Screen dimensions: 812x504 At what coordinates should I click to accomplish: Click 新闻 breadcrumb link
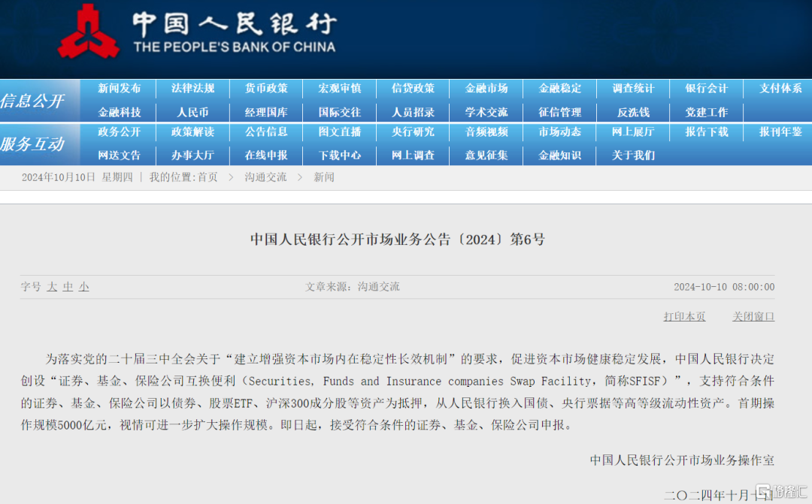tap(323, 177)
